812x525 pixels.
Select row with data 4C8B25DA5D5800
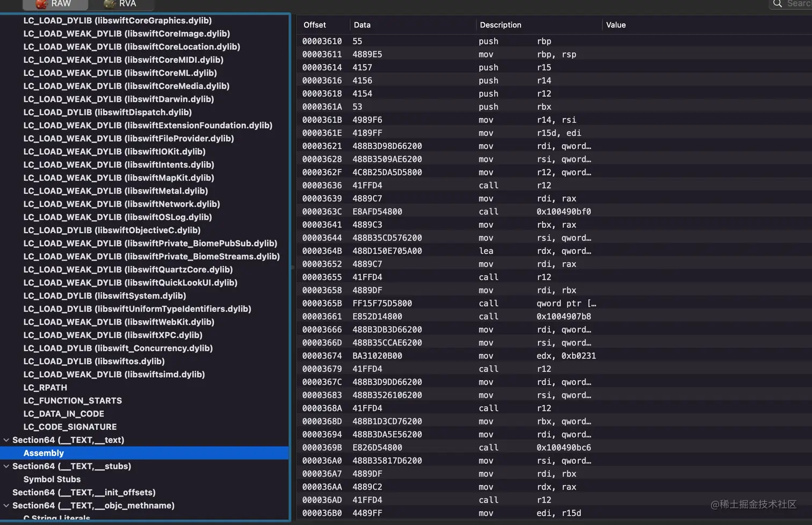[x=554, y=172]
